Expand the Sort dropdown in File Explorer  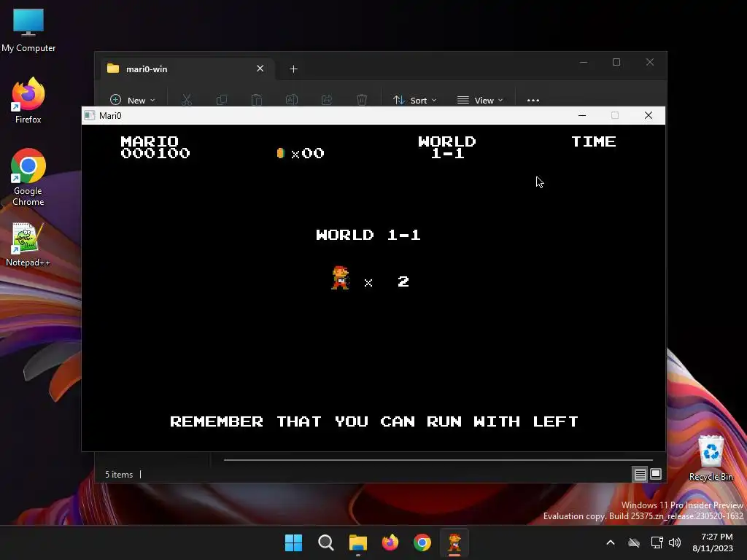tap(414, 100)
